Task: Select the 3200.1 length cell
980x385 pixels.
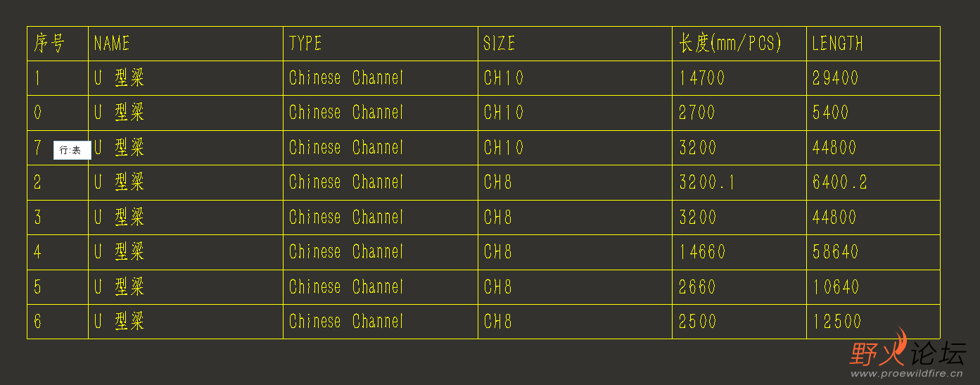Action: point(739,183)
